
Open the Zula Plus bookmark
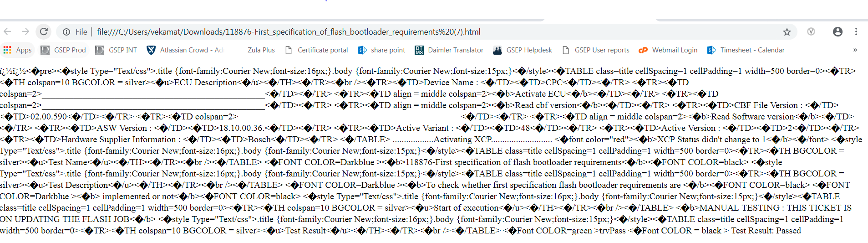[261, 50]
